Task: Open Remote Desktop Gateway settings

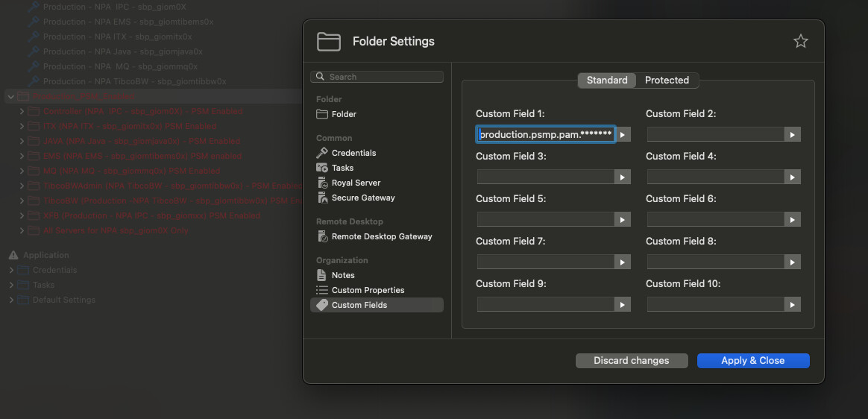Action: pyautogui.click(x=381, y=236)
